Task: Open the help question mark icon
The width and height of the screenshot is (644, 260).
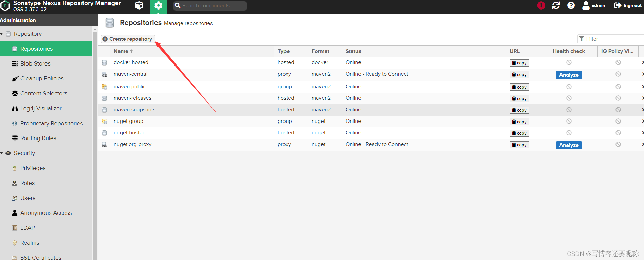Action: coord(571,5)
